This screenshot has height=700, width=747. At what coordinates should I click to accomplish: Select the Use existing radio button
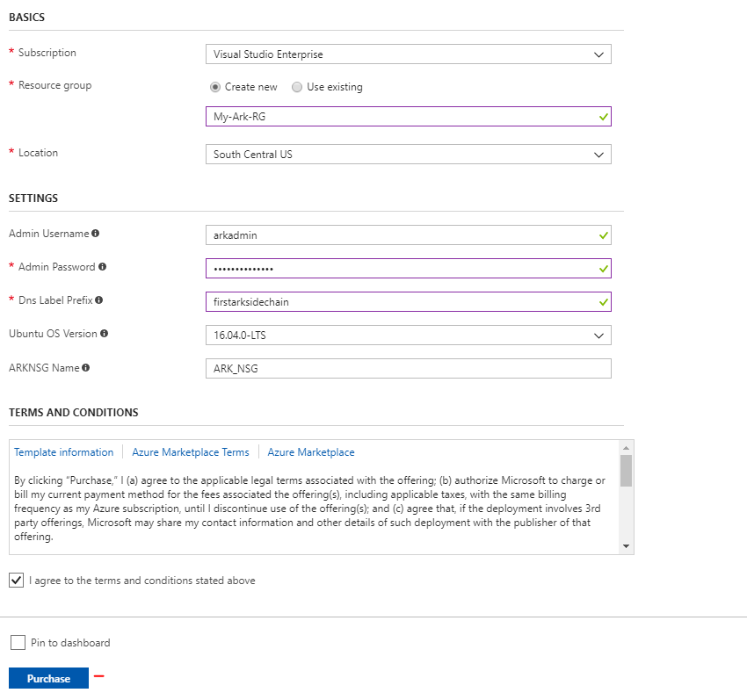[297, 87]
